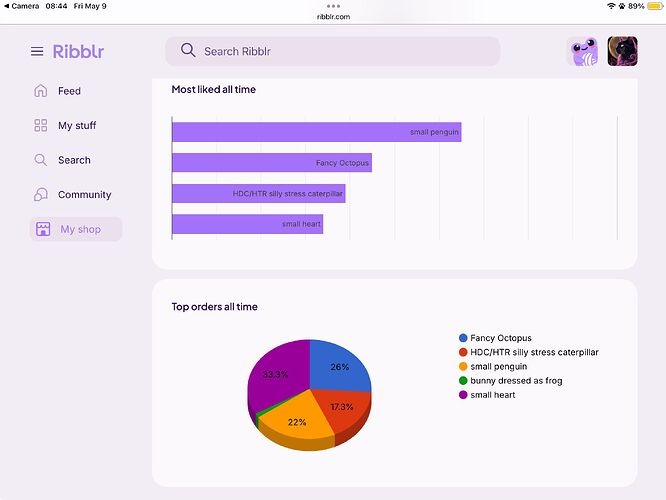666x500 pixels.
Task: Click the red caterpillar legend dot
Action: 463,352
